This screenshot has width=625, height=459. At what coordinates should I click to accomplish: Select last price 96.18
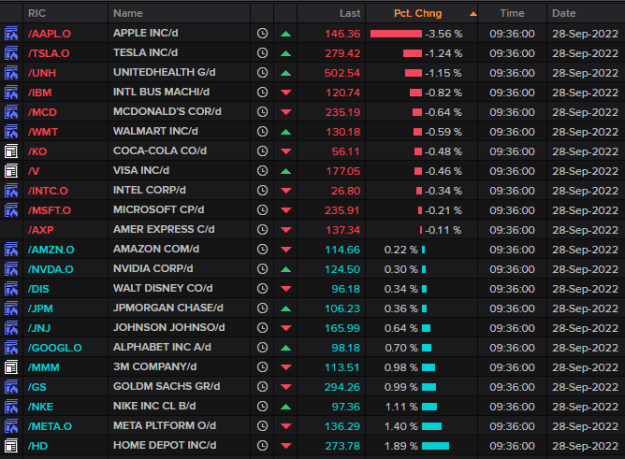tap(346, 289)
